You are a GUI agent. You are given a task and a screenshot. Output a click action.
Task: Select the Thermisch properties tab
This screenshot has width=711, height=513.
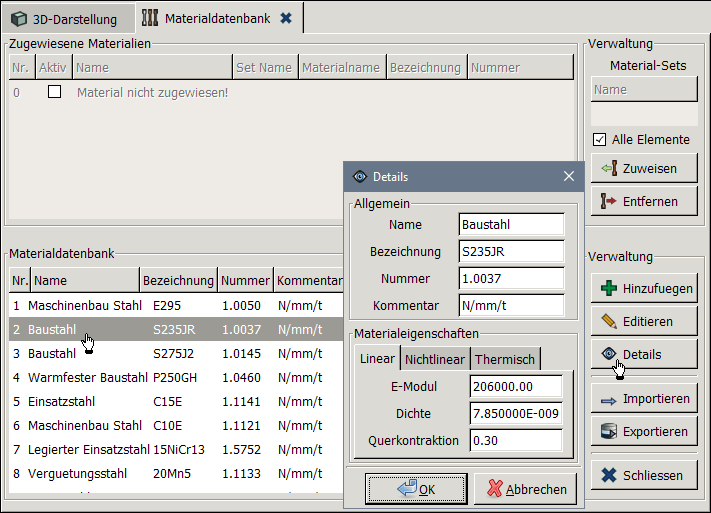pos(505,359)
